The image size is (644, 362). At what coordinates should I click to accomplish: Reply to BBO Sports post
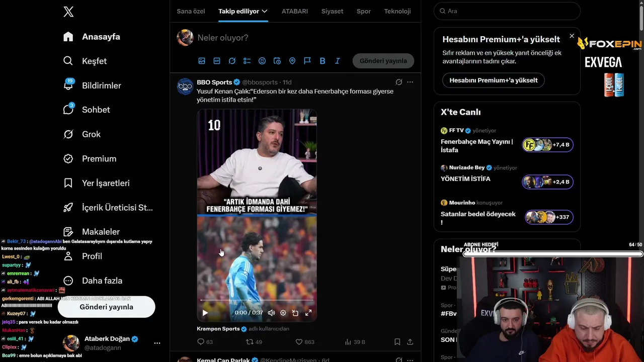[x=205, y=342]
